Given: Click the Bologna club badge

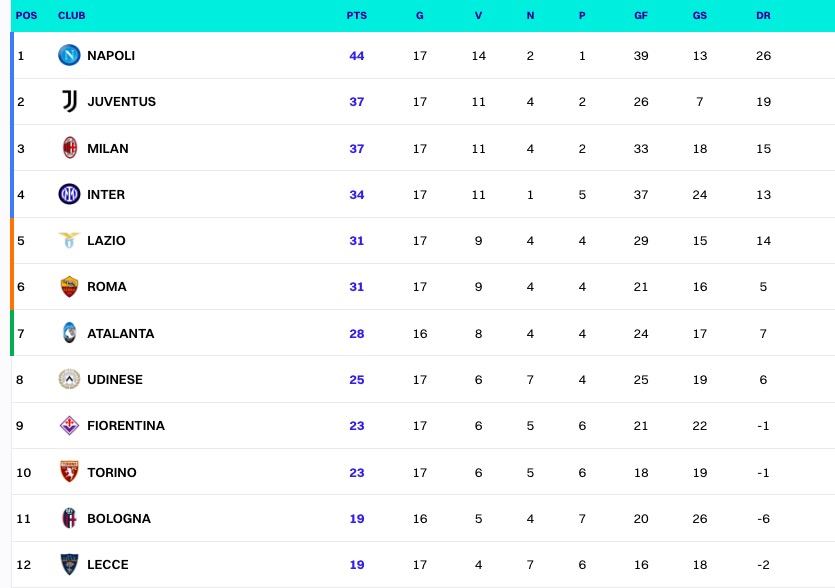Looking at the screenshot, I should tap(69, 519).
